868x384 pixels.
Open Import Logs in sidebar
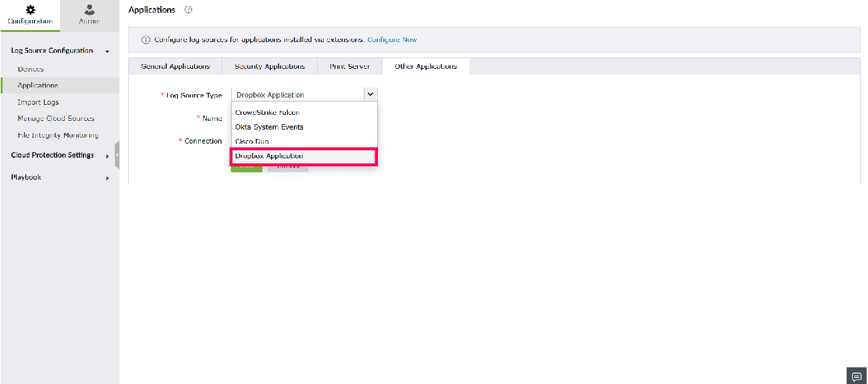(38, 102)
